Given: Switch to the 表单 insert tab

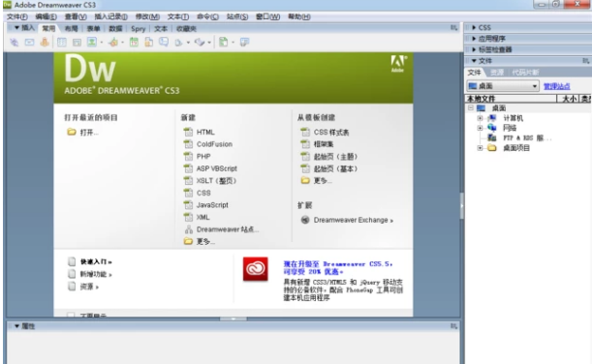Looking at the screenshot, I should [x=93, y=29].
